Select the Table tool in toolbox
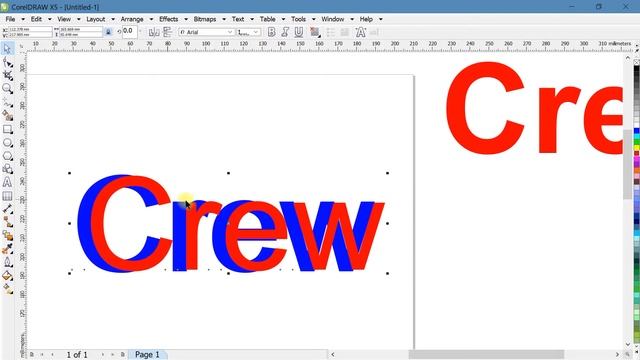This screenshot has height=360, width=640. click(7, 196)
